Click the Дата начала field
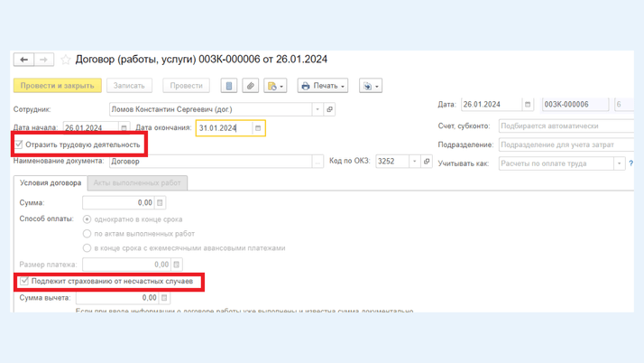Image resolution: width=644 pixels, height=363 pixels. point(91,128)
